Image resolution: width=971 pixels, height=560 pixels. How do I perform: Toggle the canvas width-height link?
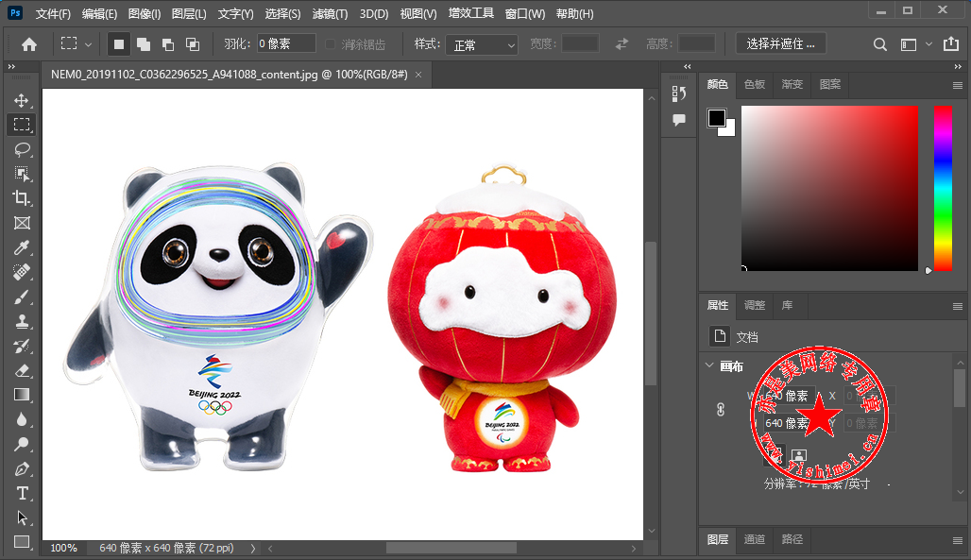720,410
